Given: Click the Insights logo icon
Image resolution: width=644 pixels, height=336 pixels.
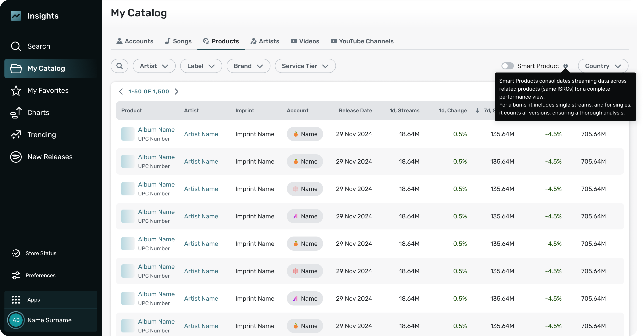Looking at the screenshot, I should click(16, 16).
